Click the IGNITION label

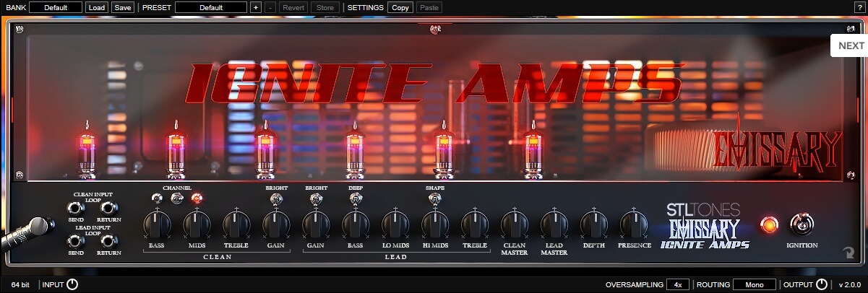click(802, 245)
